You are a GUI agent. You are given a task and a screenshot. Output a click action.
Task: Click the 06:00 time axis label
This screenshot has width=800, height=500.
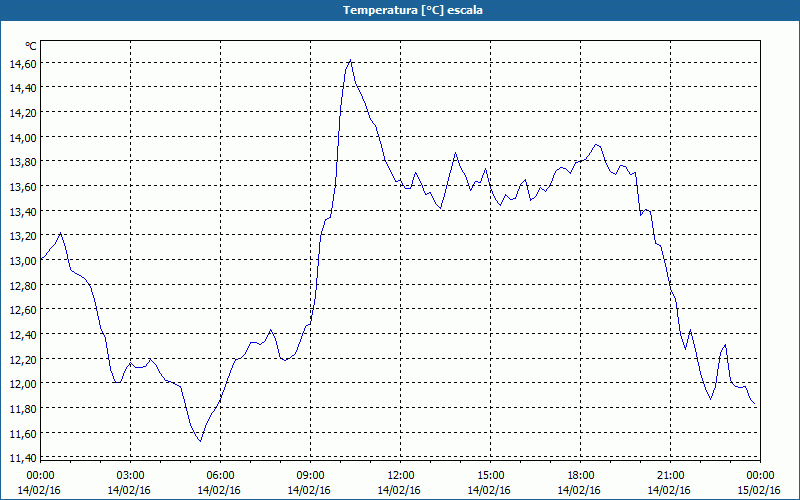[x=220, y=476]
